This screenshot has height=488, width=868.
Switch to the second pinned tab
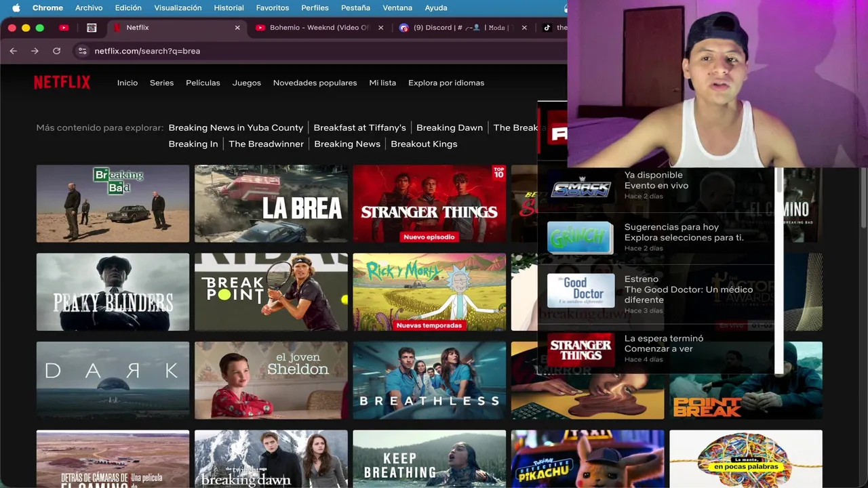[x=92, y=28]
